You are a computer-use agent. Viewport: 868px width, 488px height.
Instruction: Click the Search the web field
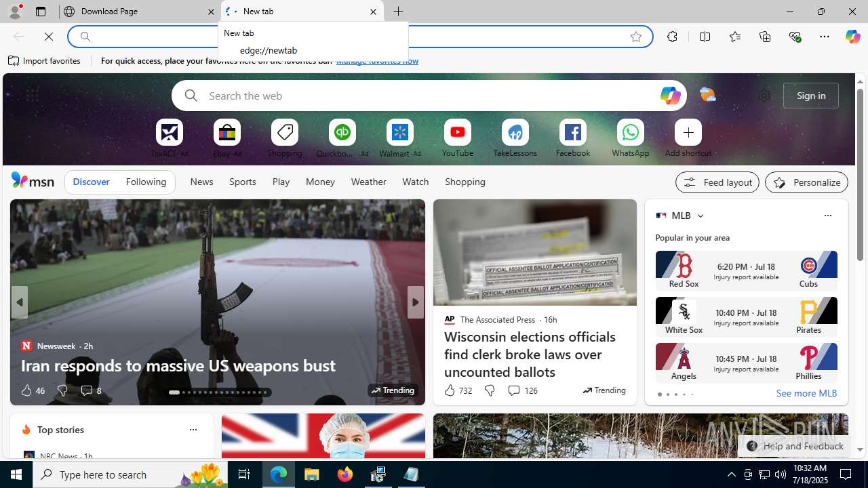pyautogui.click(x=429, y=96)
